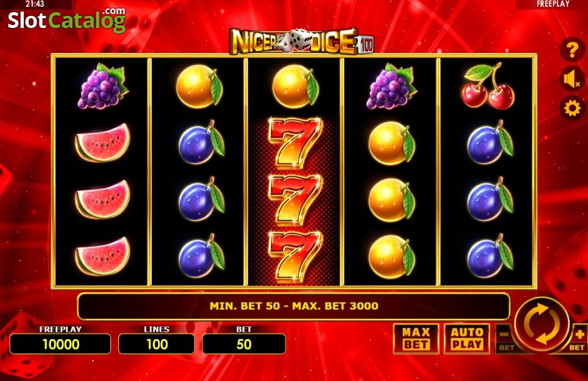Viewport: 588px width, 381px height.
Task: Increase bet with the plus BET button
Action: [x=578, y=338]
